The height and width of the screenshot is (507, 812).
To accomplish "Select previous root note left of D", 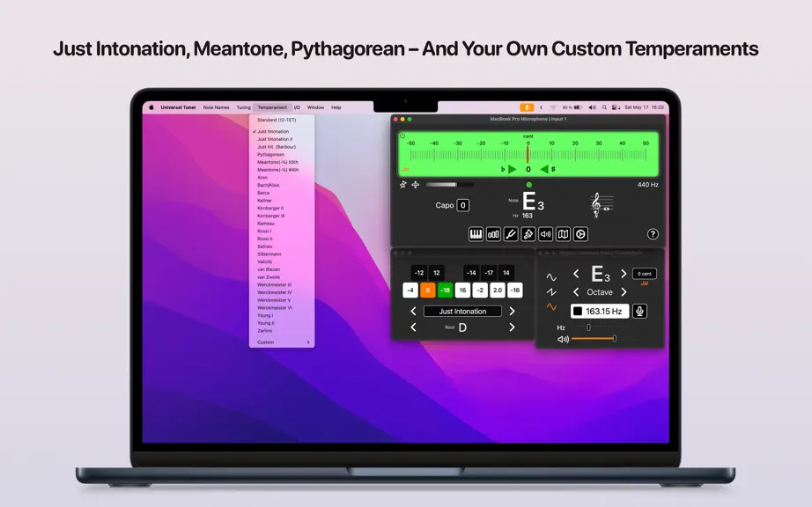I will 413,327.
